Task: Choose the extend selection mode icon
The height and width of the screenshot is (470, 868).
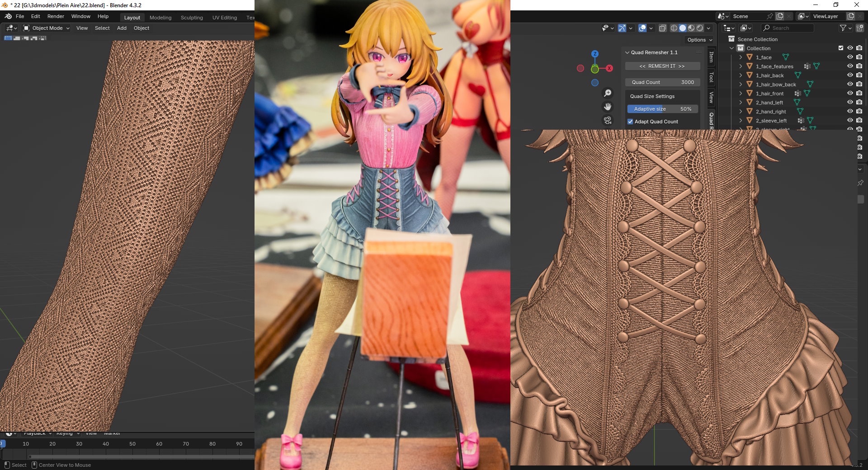Action: point(16,38)
